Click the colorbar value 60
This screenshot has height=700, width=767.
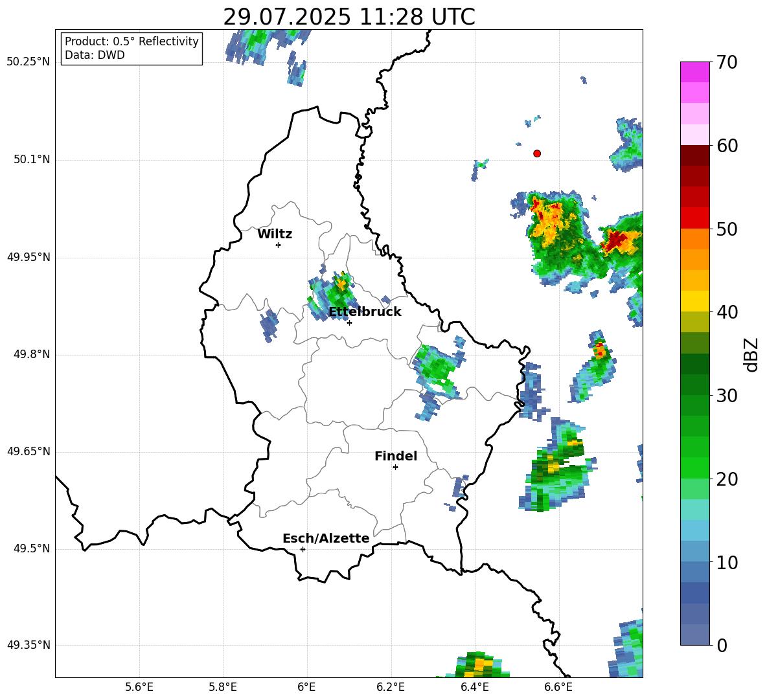tap(726, 146)
